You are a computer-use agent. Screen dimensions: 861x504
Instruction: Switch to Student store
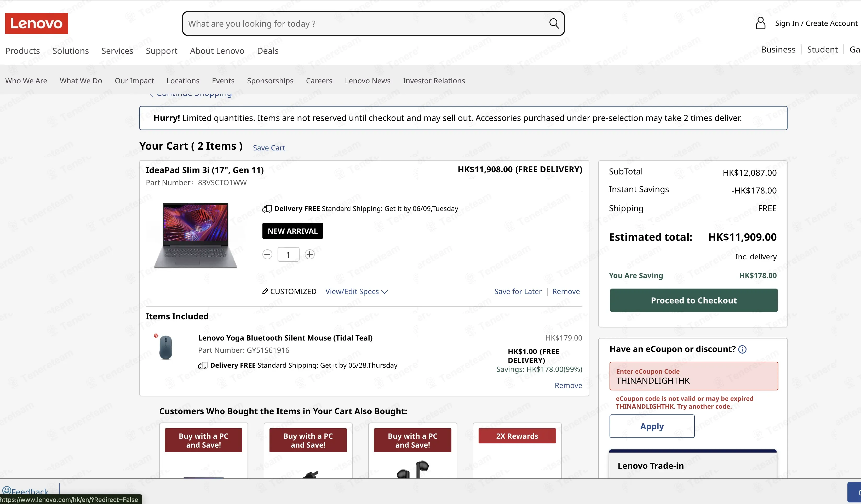click(822, 49)
